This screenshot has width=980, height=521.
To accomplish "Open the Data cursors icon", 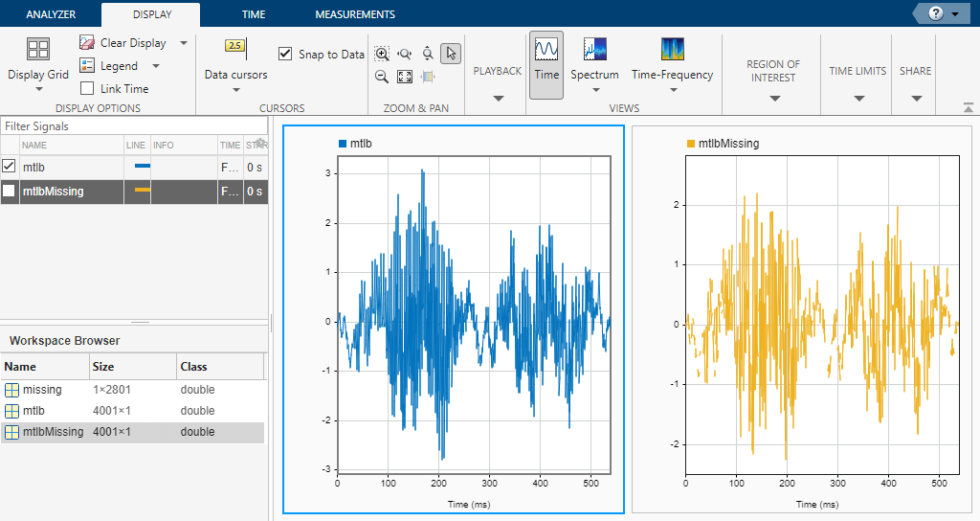I will coord(235,46).
